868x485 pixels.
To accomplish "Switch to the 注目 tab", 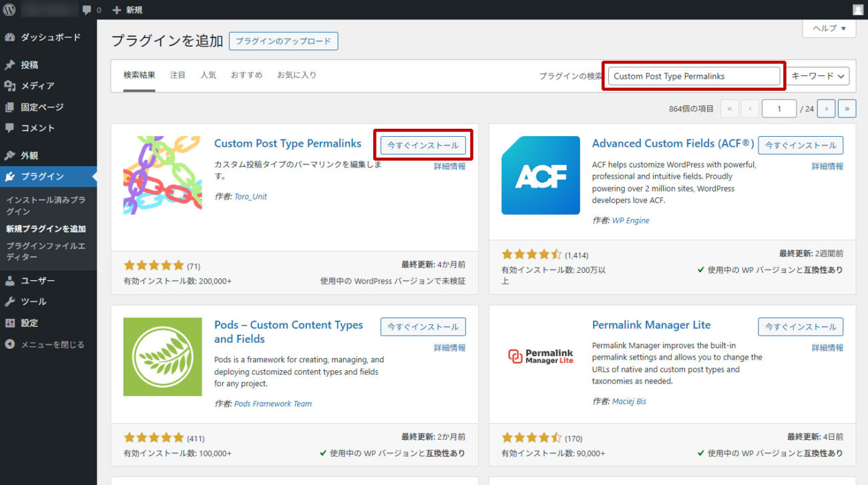I will (x=178, y=75).
